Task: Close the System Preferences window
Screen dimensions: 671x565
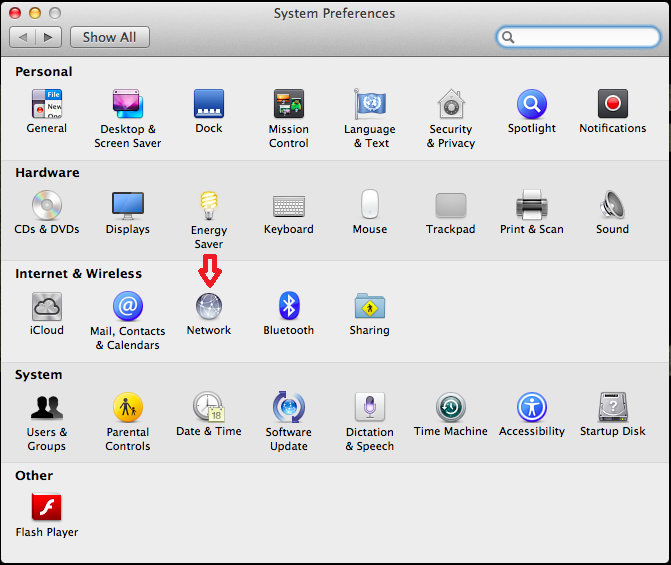Action: (15, 13)
